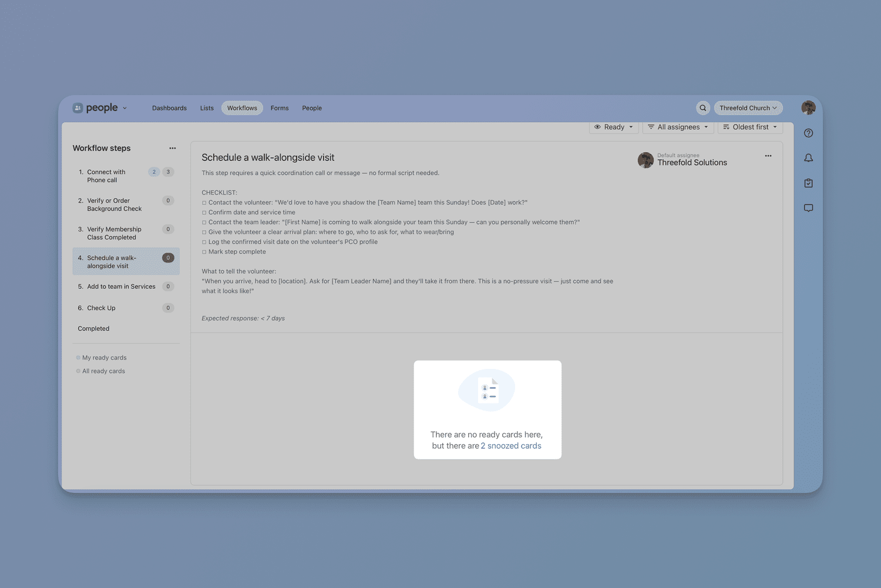Expand the People app switcher chevron
This screenshot has height=588, width=881.
click(125, 108)
